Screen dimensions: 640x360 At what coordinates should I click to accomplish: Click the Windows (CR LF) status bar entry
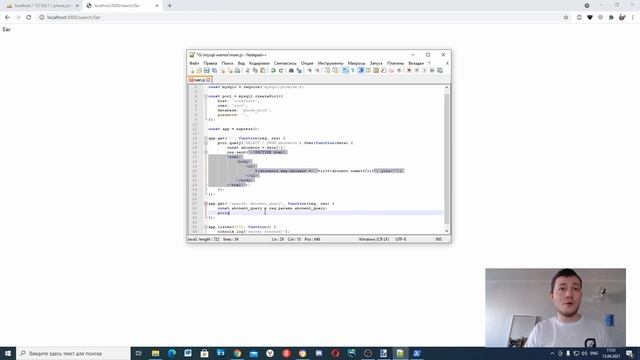pos(374,239)
